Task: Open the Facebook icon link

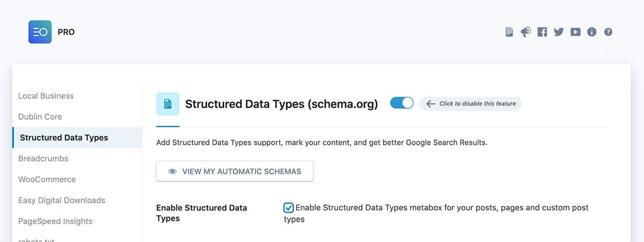Action: point(542,32)
